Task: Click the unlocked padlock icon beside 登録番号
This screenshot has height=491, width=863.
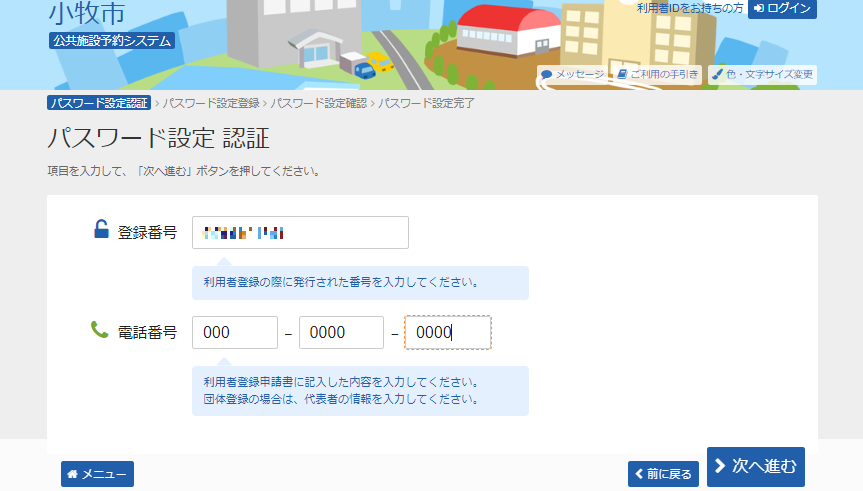Action: click(x=101, y=231)
